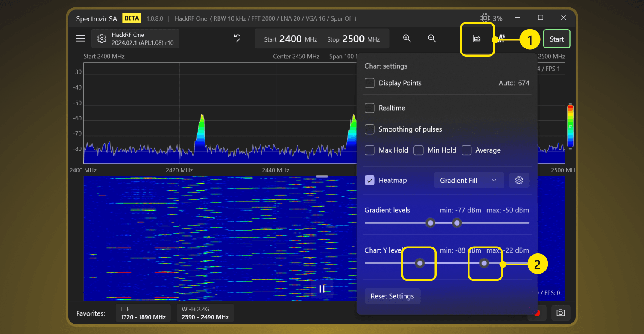The height and width of the screenshot is (334, 644).
Task: Select the Wi-Fi 2.4G favorite
Action: tap(205, 313)
